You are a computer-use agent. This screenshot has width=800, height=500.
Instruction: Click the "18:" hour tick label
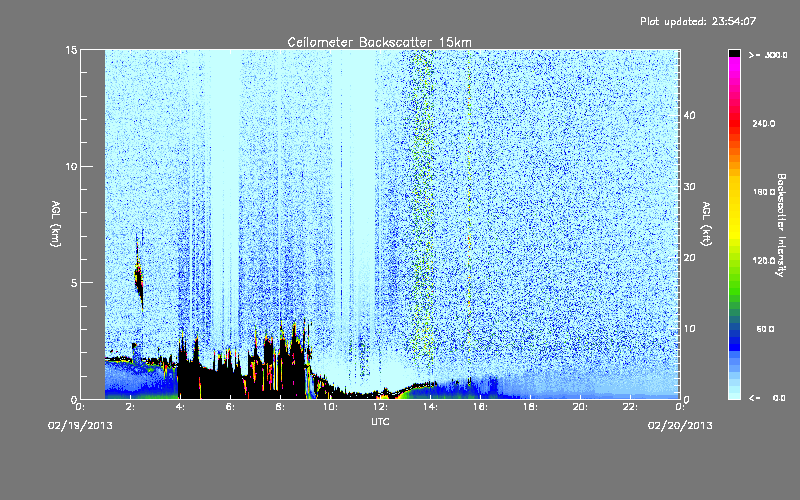click(x=530, y=407)
